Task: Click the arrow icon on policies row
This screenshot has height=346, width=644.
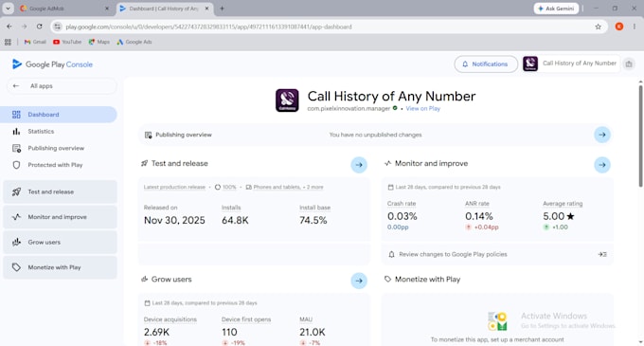Action: (x=602, y=254)
